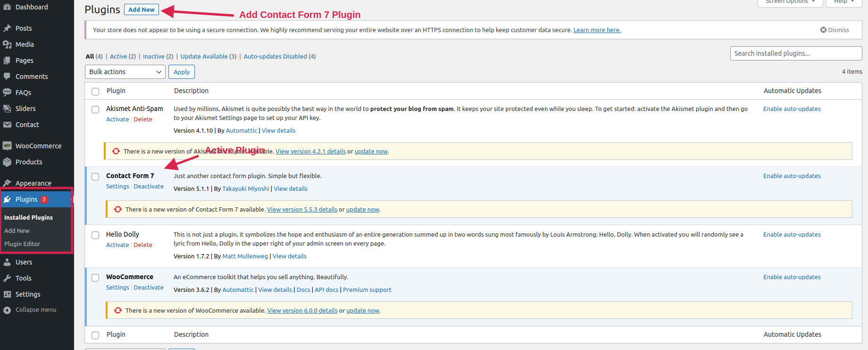The height and width of the screenshot is (350, 868).
Task: Open Settings for the WooCommerce plugin
Action: coord(117,288)
